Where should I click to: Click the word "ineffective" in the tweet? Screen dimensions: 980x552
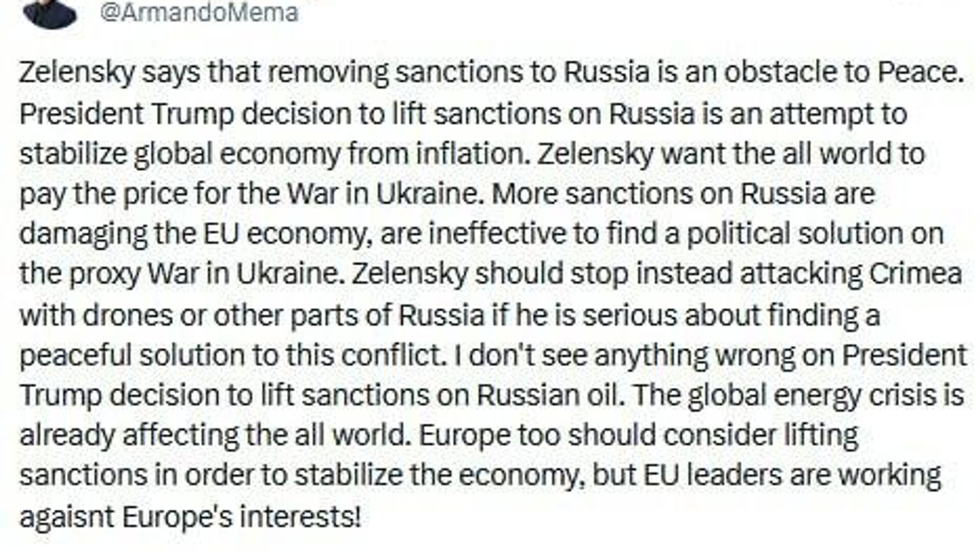[497, 233]
